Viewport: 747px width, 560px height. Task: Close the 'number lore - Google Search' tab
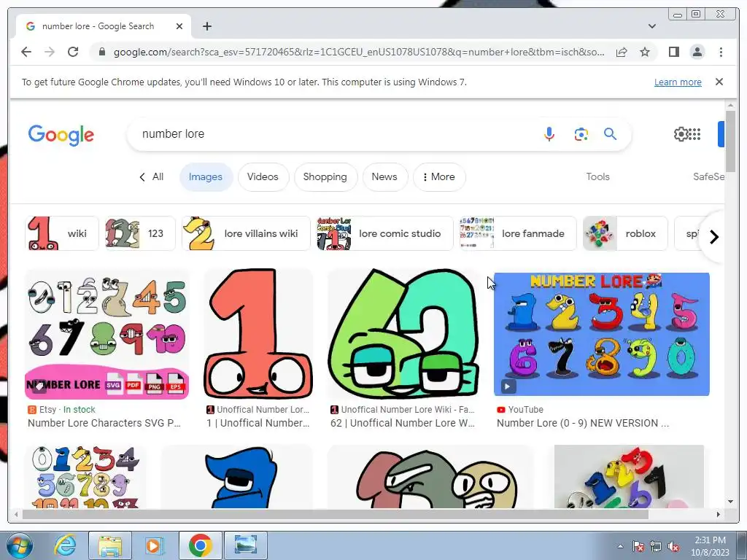(x=179, y=26)
